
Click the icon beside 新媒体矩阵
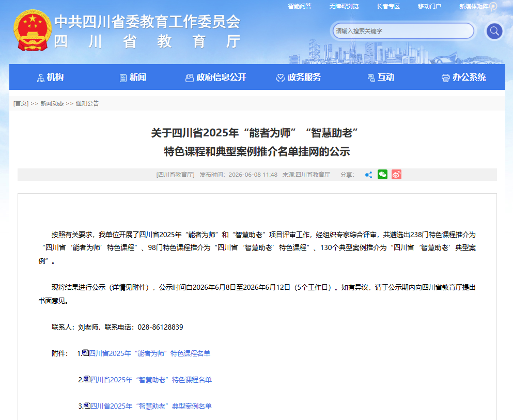click(x=493, y=6)
